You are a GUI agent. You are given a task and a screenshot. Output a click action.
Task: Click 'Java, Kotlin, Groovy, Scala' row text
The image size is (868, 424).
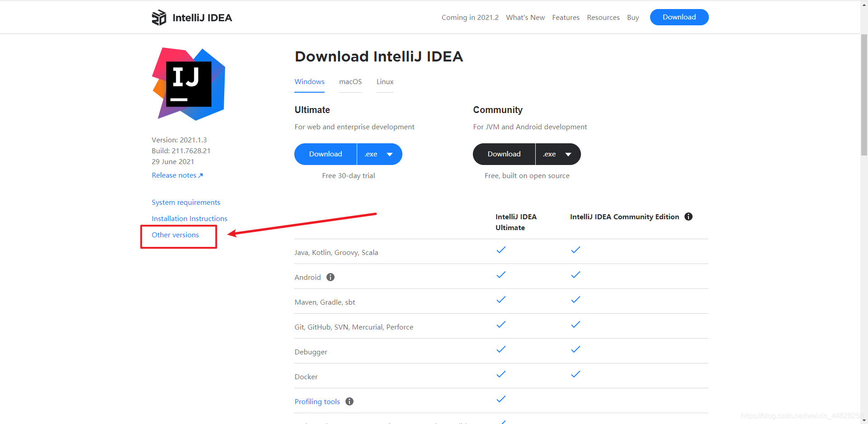point(336,253)
